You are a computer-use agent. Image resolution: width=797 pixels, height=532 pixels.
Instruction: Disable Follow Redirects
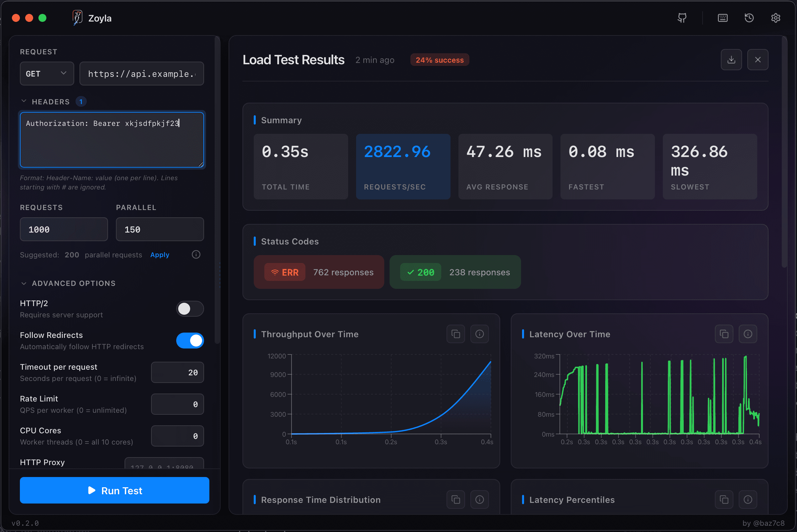pyautogui.click(x=190, y=340)
